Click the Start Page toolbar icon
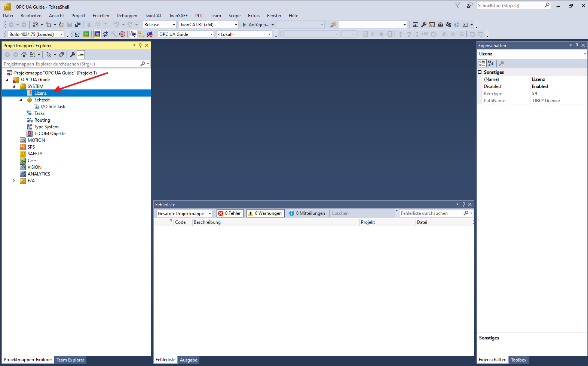Viewport: 588px width, 366px height. [457, 25]
